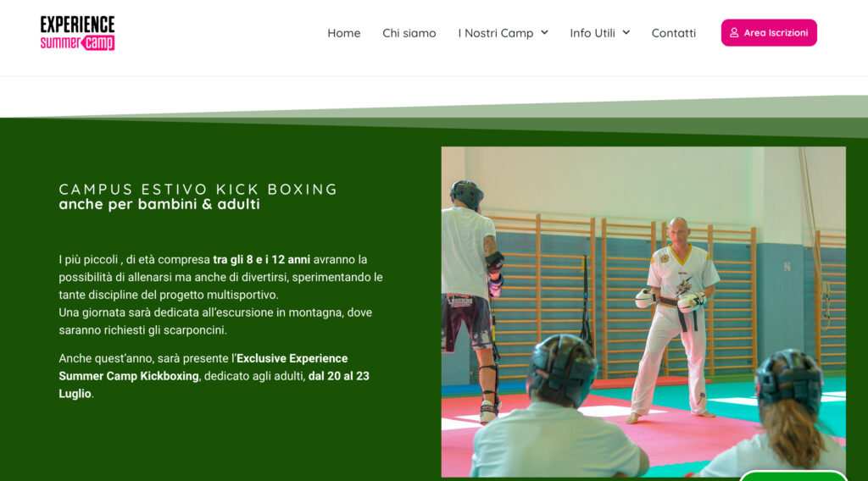Click the CAMPUS ESTIVO KICK BOXING heading

pyautogui.click(x=198, y=189)
